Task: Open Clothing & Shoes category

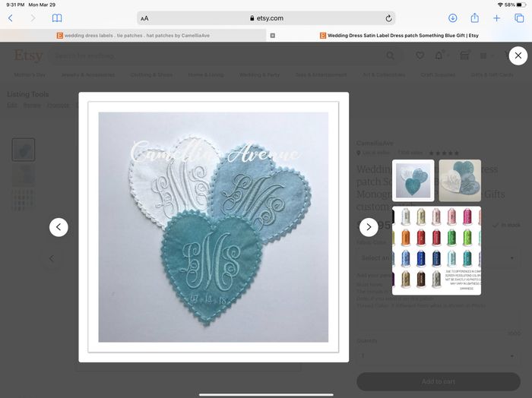Action: tap(151, 74)
